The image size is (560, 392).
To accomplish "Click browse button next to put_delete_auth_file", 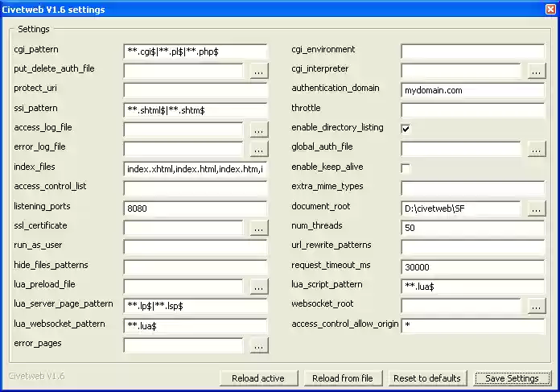I will click(x=258, y=71).
